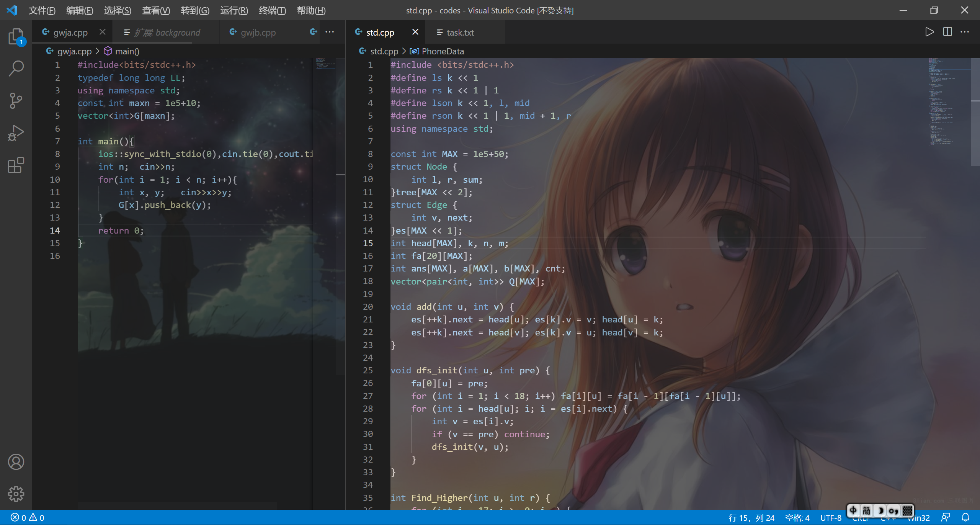Open the IME soft keyboard icon
980x525 pixels.
pos(907,510)
